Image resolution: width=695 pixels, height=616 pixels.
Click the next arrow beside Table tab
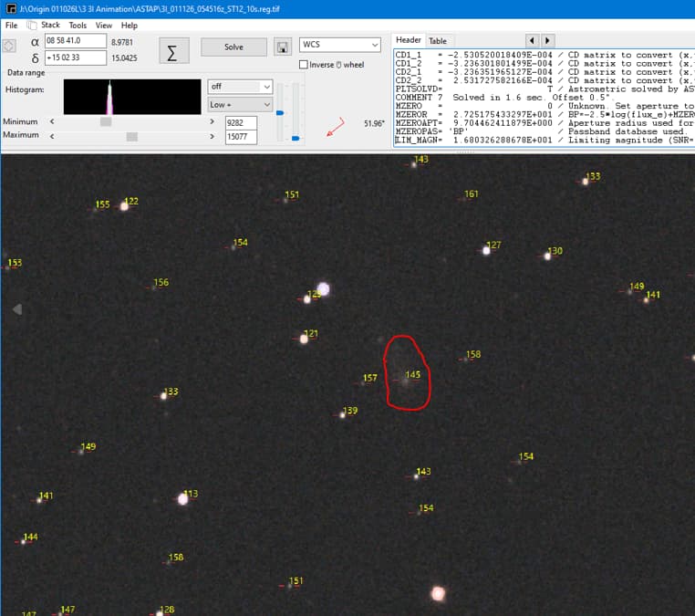547,41
